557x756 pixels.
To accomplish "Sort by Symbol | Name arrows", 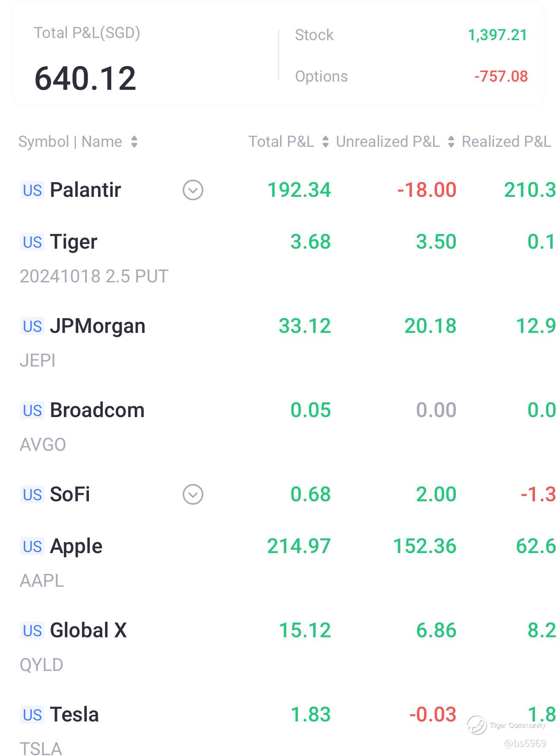I will click(x=134, y=142).
